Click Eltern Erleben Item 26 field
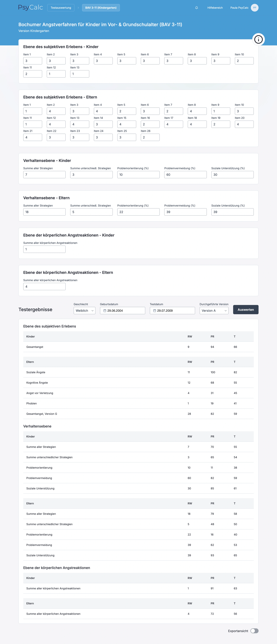 click(150, 137)
